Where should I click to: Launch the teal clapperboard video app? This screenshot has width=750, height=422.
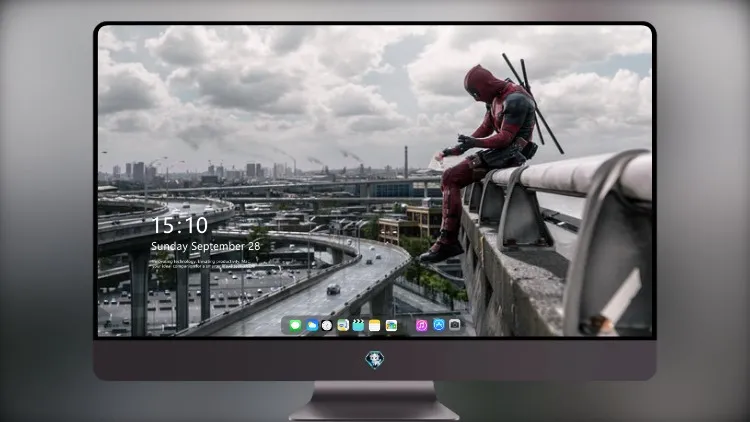(x=358, y=326)
